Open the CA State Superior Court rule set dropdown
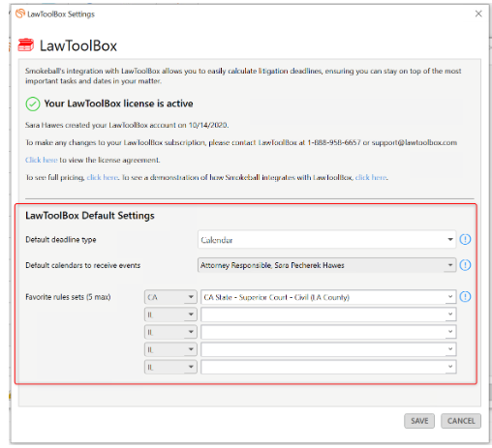This screenshot has height=448, width=492. tap(328, 297)
